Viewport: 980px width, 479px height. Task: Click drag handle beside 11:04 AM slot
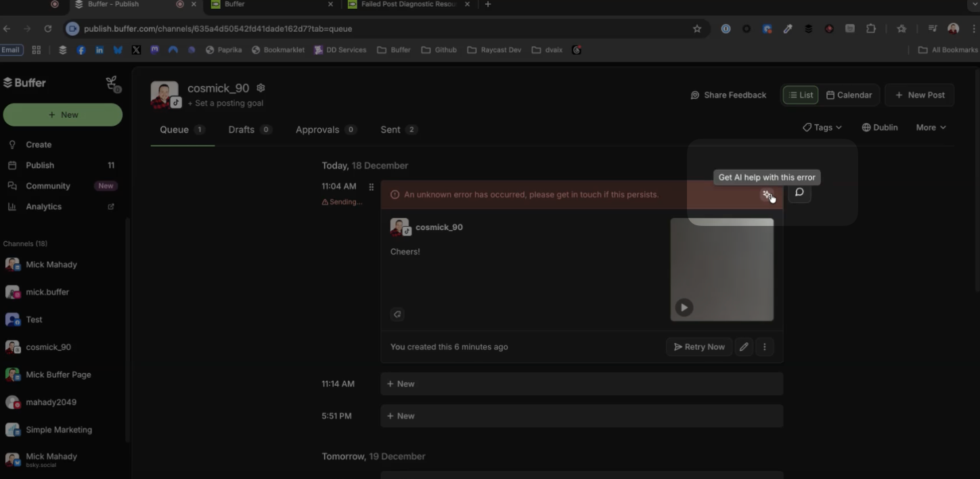coord(371,187)
